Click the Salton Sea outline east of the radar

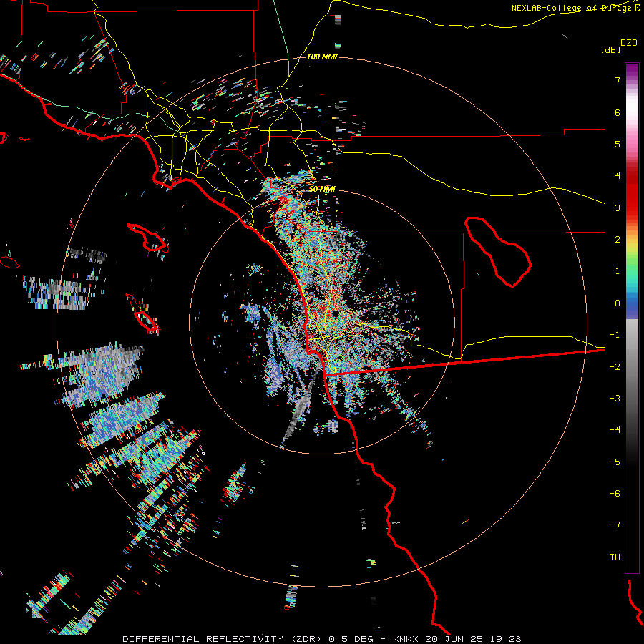pyautogui.click(x=498, y=251)
